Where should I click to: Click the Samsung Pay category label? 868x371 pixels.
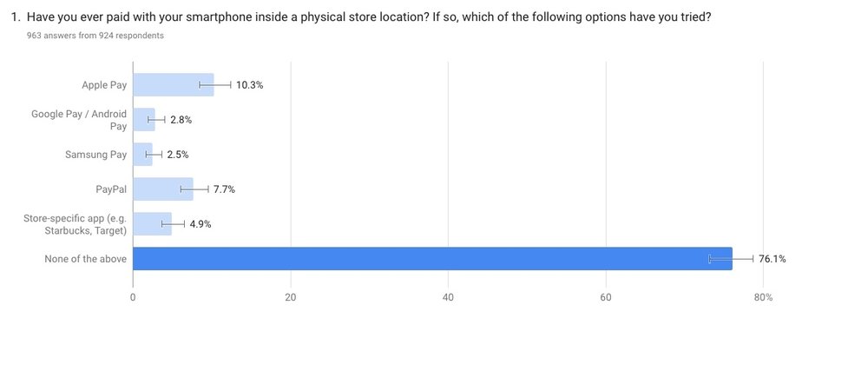click(95, 155)
